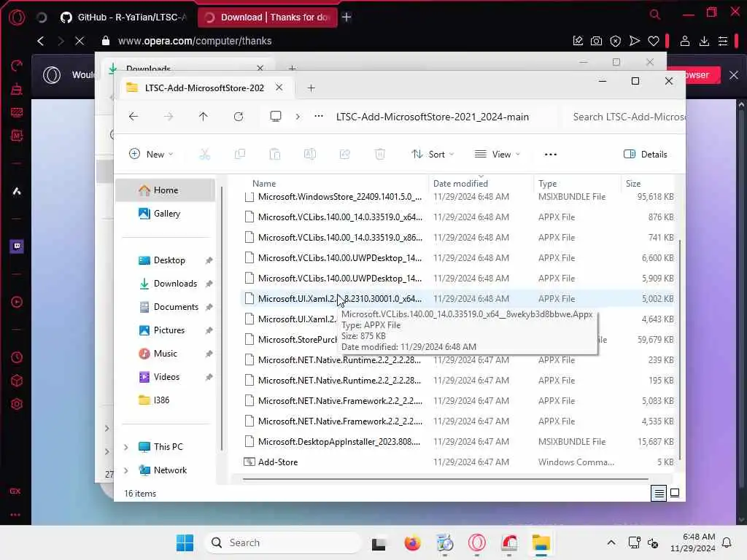Select Microsoft.StorePurchase file row
The width and height of the screenshot is (747, 560).
click(x=458, y=340)
